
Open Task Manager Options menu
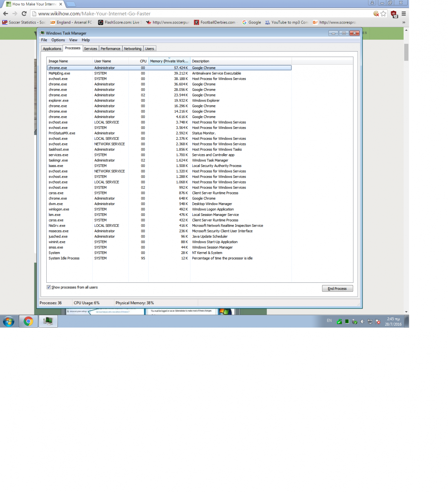[x=58, y=40]
